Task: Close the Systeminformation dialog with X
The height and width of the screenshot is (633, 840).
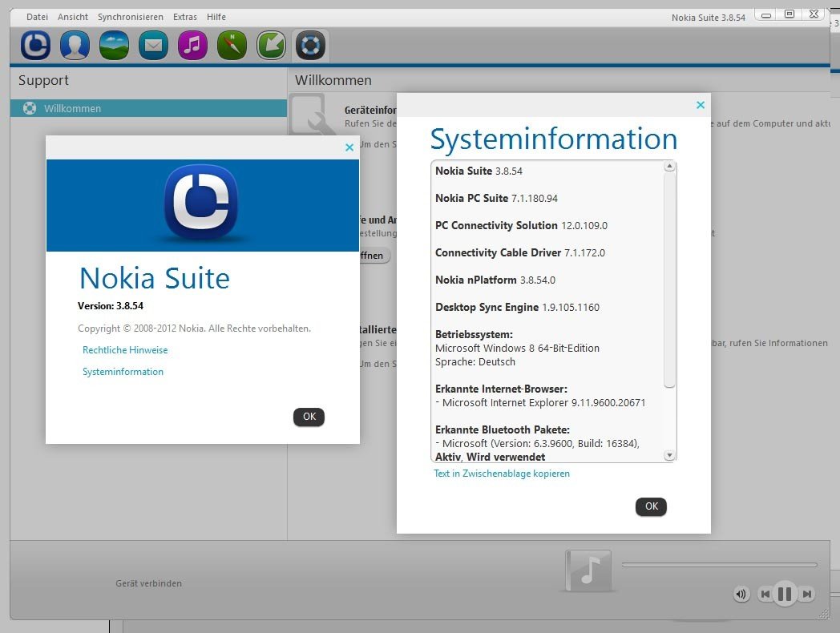Action: click(x=701, y=105)
